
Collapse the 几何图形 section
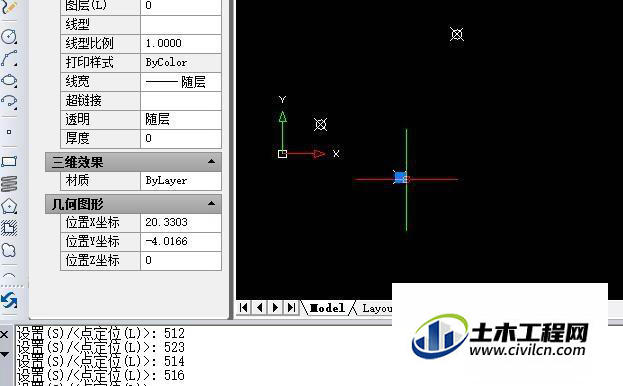click(x=211, y=203)
